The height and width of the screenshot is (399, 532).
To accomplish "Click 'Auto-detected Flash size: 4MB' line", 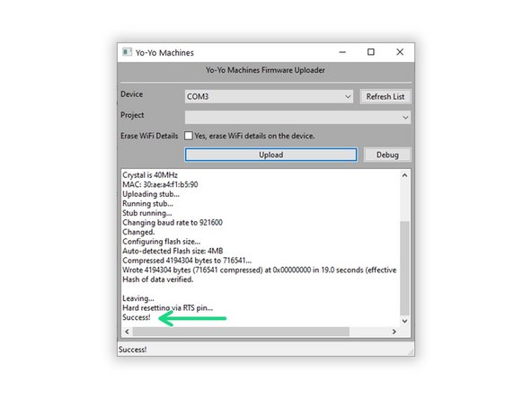I will pyautogui.click(x=173, y=251).
